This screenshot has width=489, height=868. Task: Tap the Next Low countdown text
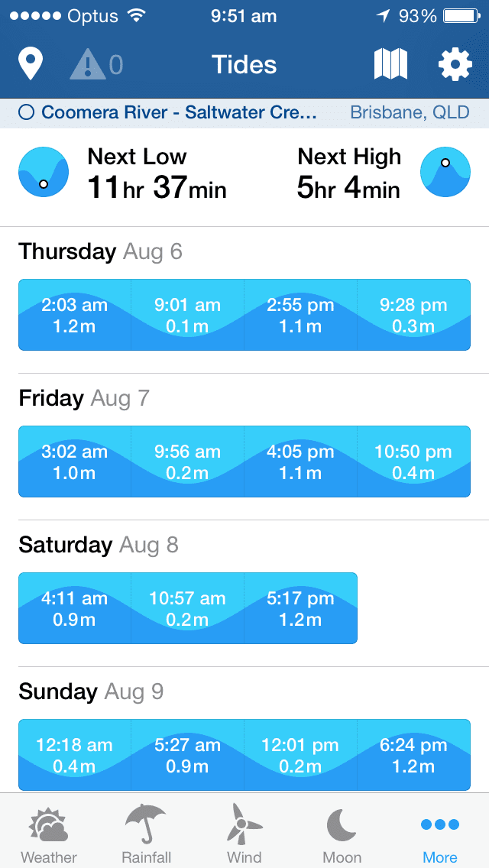[157, 173]
